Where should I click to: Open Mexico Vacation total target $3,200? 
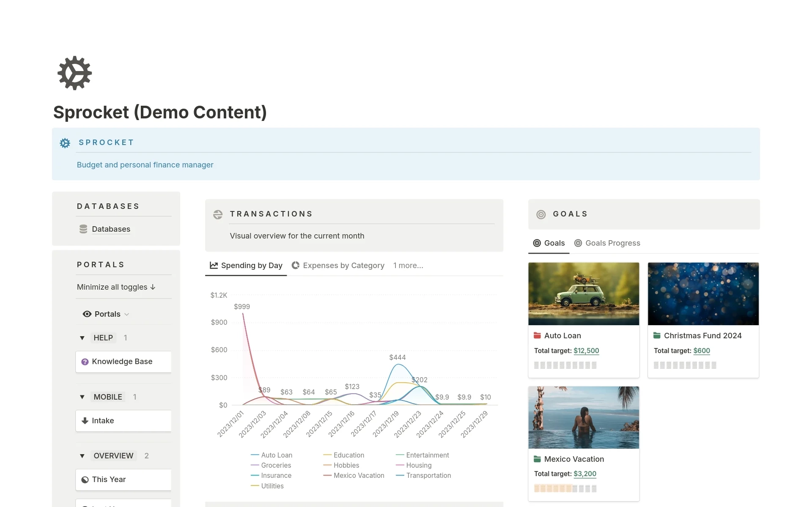585,474
